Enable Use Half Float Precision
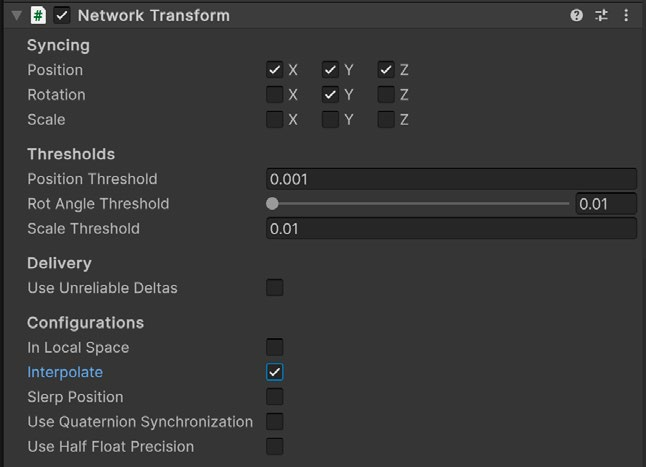 coord(274,446)
